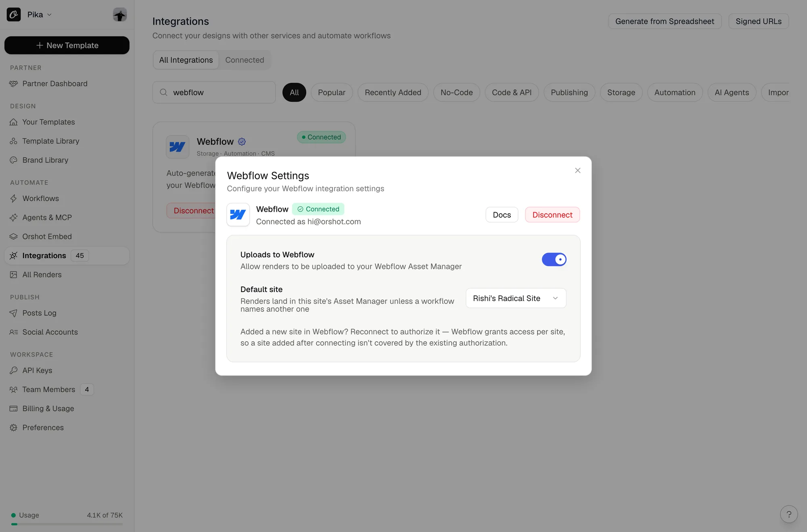
Task: Filter by Automation category
Action: point(675,92)
